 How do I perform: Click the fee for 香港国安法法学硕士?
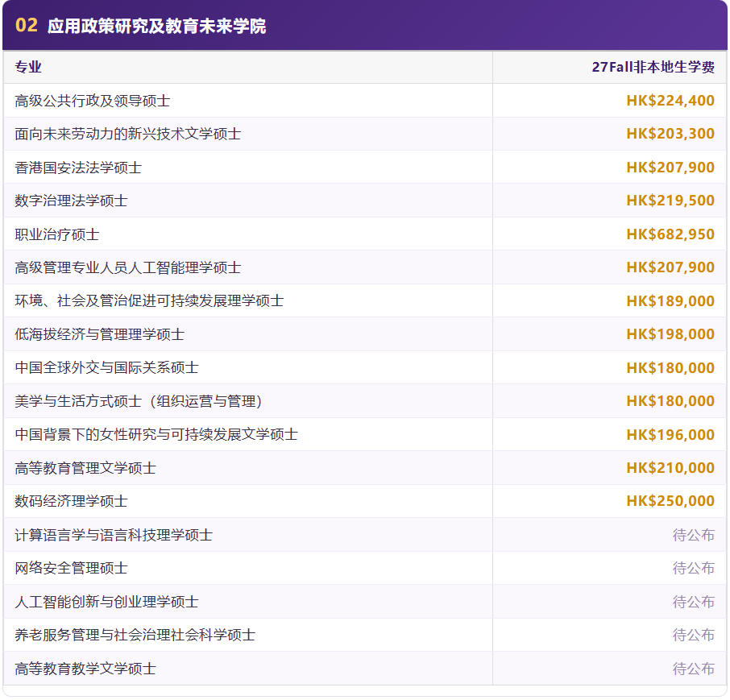click(x=670, y=168)
